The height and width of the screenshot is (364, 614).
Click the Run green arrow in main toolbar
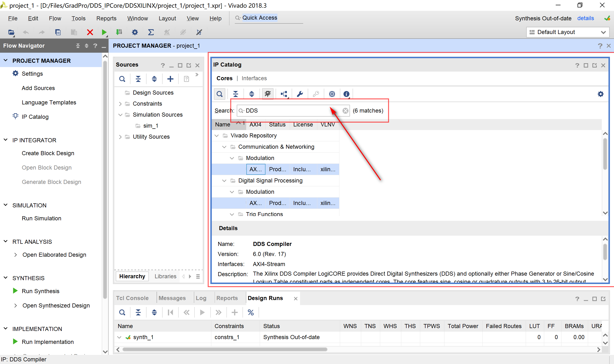(x=104, y=32)
